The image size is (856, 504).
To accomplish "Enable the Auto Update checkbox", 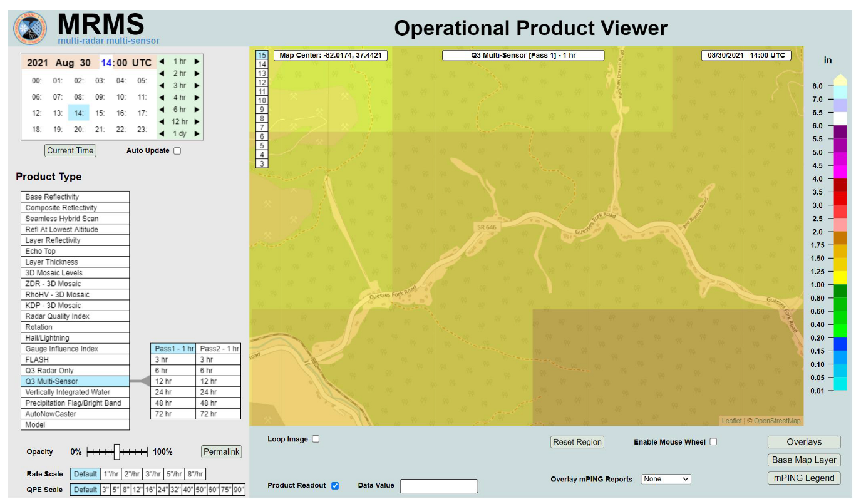I will (x=177, y=151).
